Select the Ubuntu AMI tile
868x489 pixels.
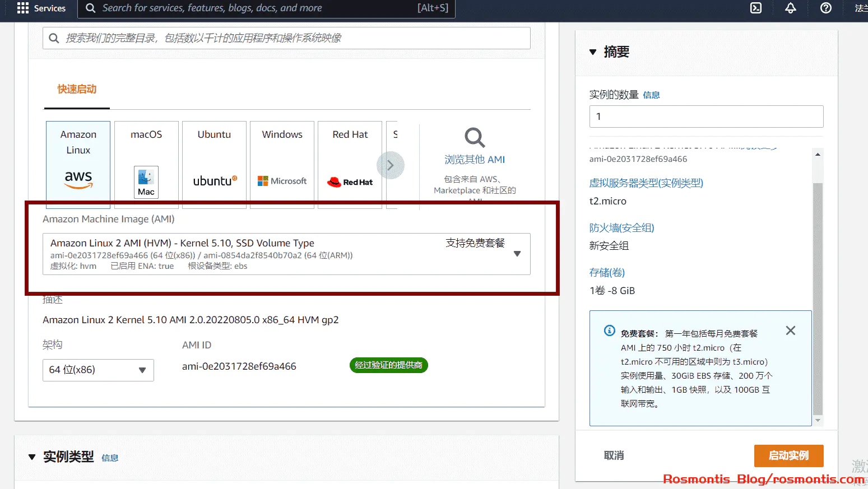(x=214, y=165)
